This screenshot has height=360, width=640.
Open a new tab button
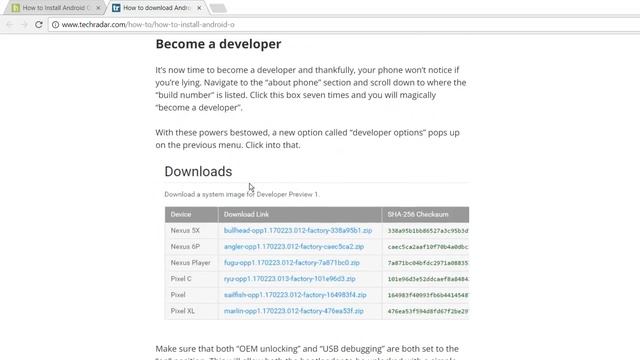coord(218,8)
